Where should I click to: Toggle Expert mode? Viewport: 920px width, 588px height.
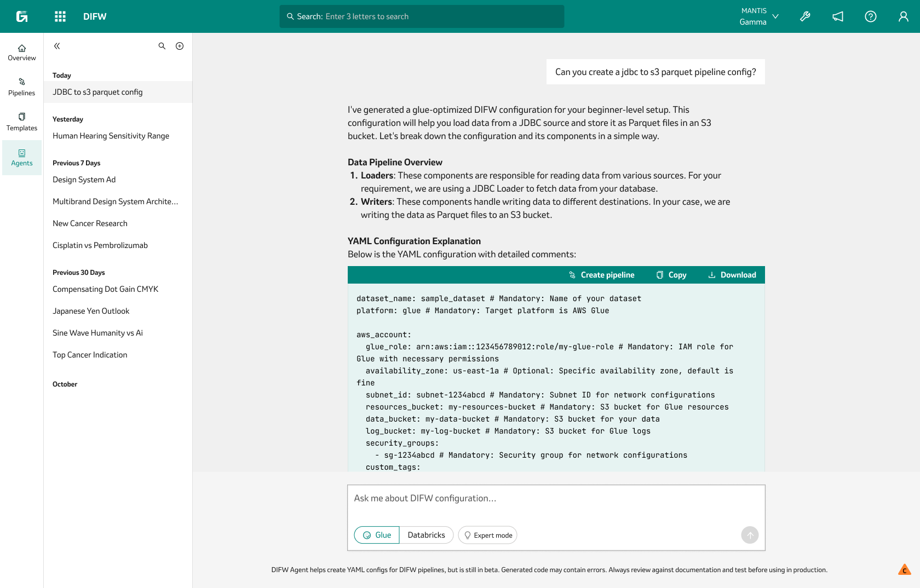[x=487, y=535]
